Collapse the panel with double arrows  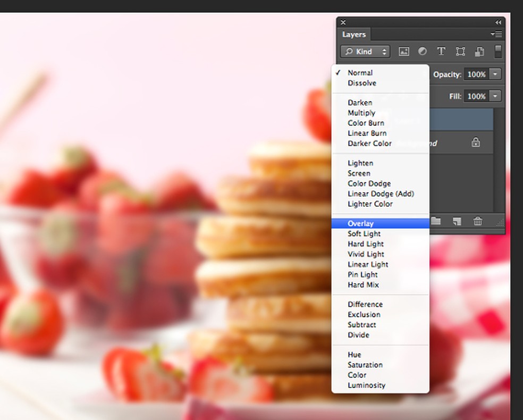(498, 22)
